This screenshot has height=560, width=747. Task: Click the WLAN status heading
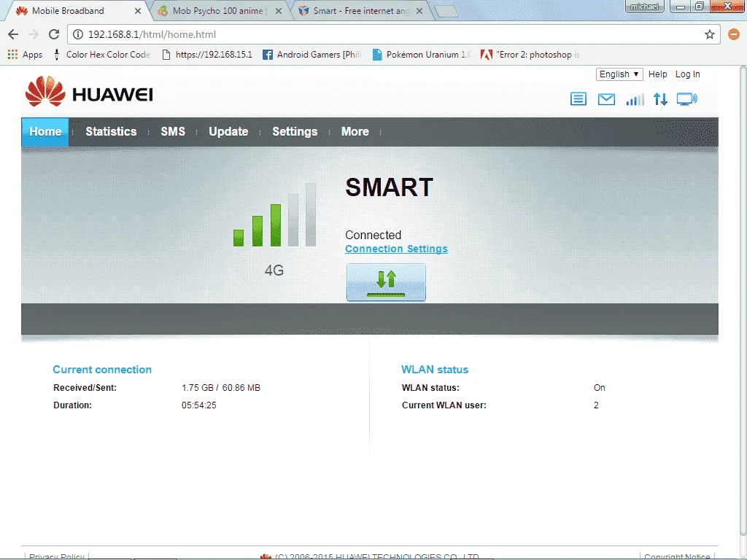[435, 370]
